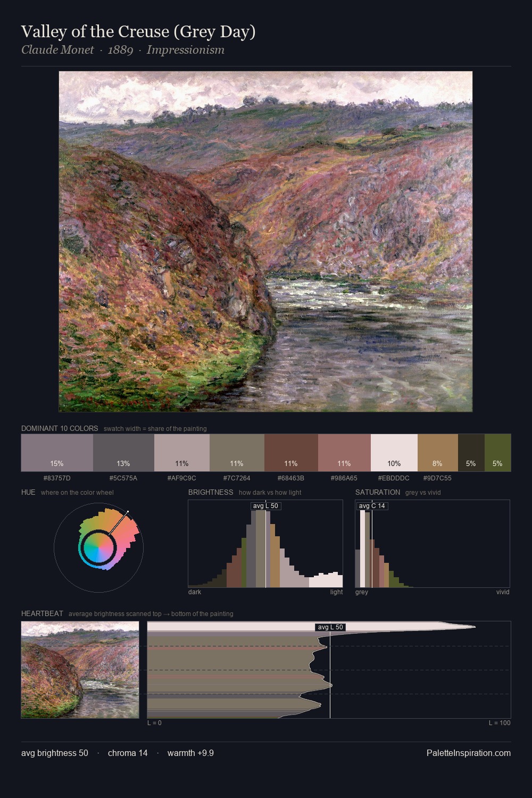
Task: Click the 'grey' saturation axis label
Action: pyautogui.click(x=362, y=592)
